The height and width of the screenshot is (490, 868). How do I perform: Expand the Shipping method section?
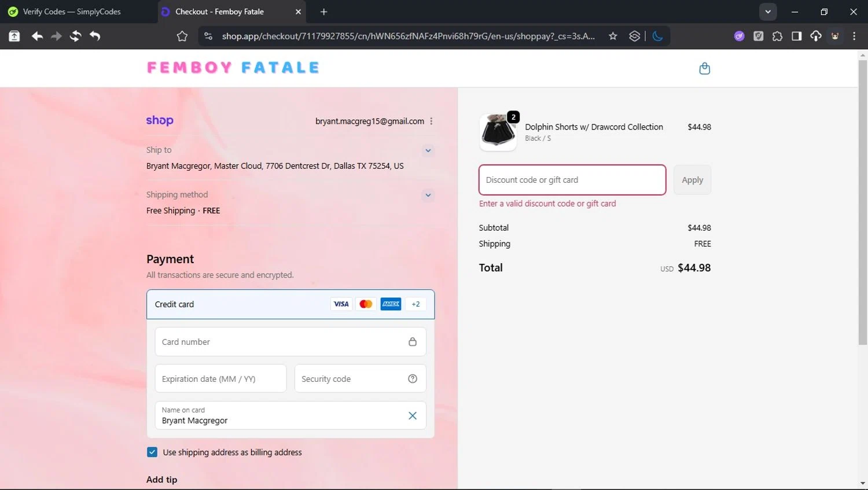pos(428,195)
